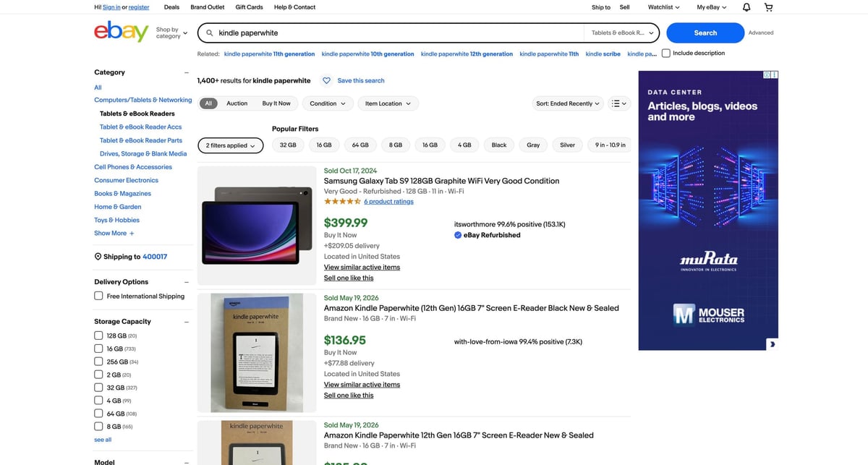Screen dimensions: 868x465
Task: Check the 256 GB storage checkbox
Action: coord(98,362)
